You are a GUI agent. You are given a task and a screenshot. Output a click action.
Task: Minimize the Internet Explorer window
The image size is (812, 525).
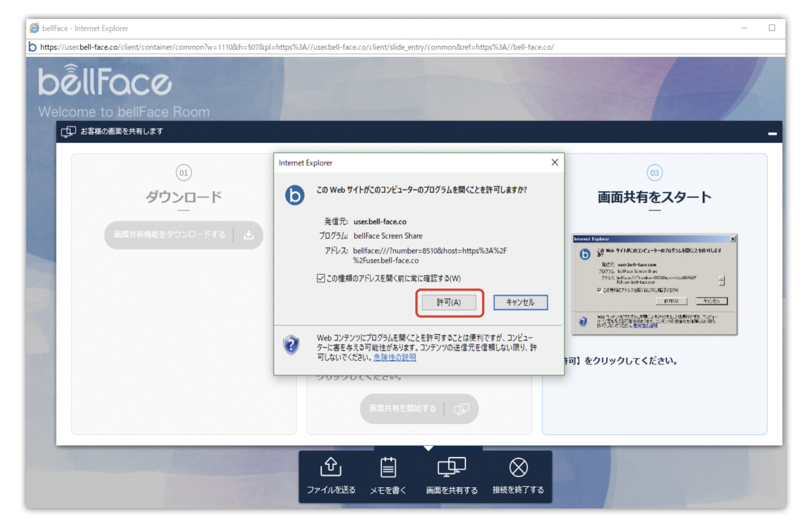[x=744, y=28]
